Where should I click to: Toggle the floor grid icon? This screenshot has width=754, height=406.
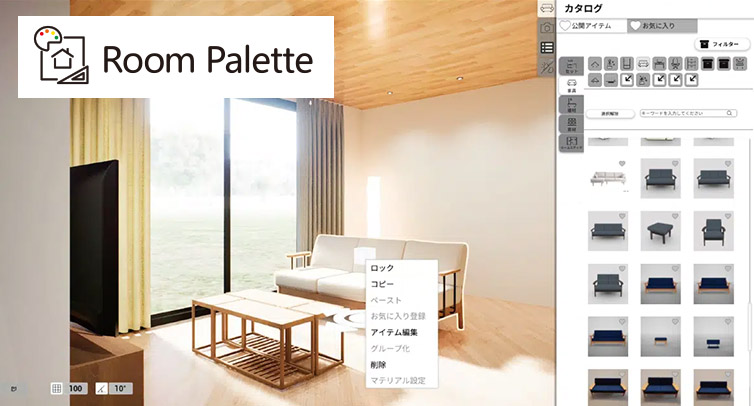pyautogui.click(x=56, y=387)
